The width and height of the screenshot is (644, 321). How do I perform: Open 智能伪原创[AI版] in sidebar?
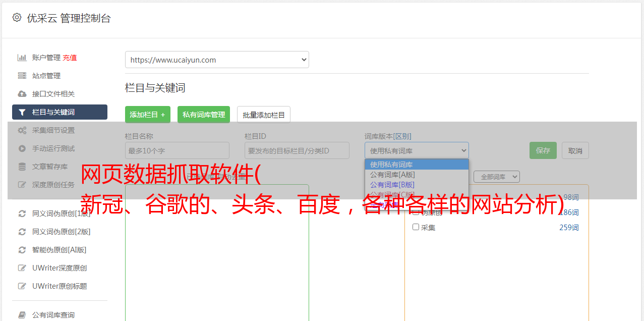[60, 250]
